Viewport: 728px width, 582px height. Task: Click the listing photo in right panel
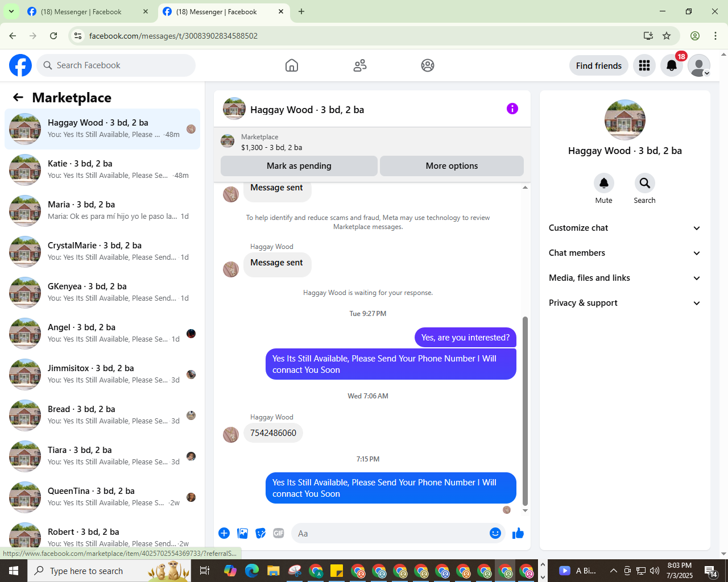pyautogui.click(x=625, y=120)
